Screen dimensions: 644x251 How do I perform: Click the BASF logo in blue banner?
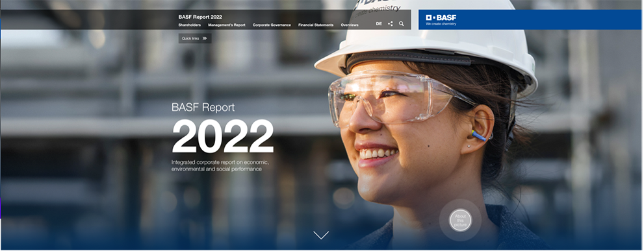(x=441, y=18)
